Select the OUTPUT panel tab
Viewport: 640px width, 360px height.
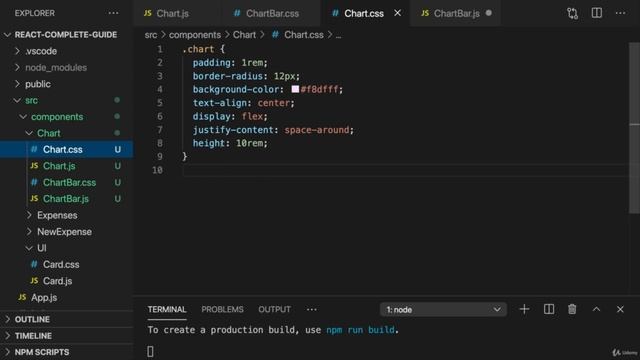(274, 309)
